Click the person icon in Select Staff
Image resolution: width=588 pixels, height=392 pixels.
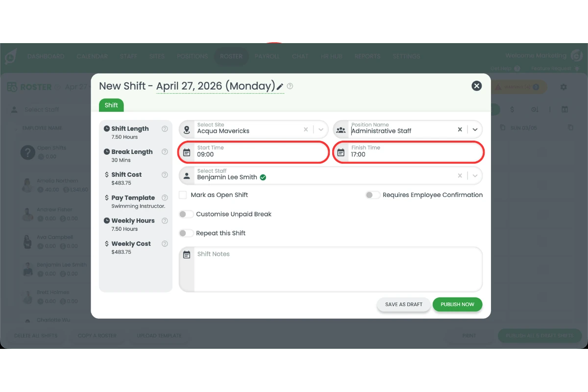(x=187, y=176)
